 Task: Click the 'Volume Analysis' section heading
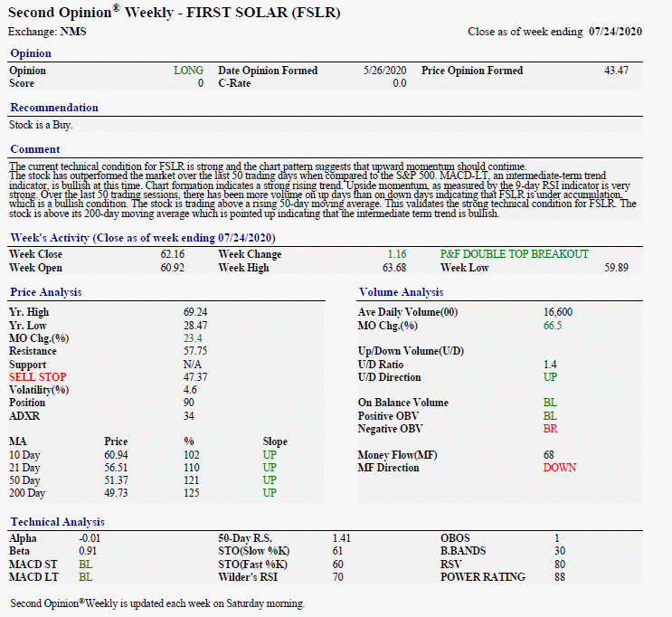[402, 292]
